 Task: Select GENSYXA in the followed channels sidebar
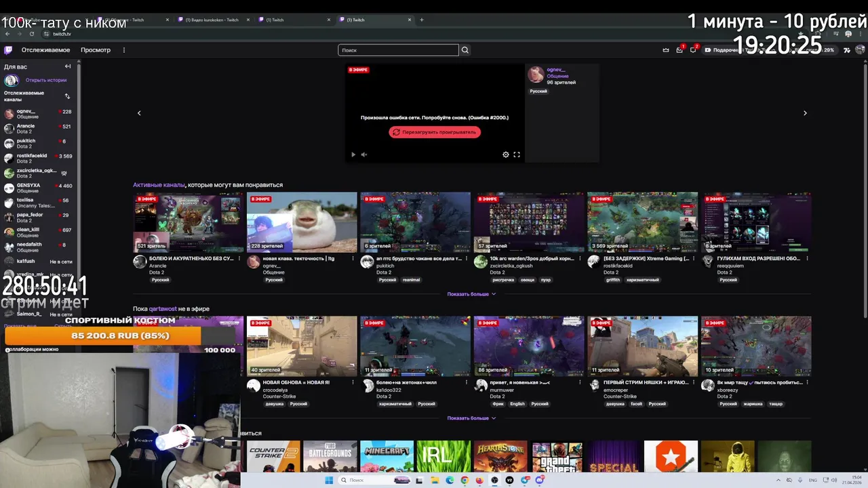click(x=38, y=188)
